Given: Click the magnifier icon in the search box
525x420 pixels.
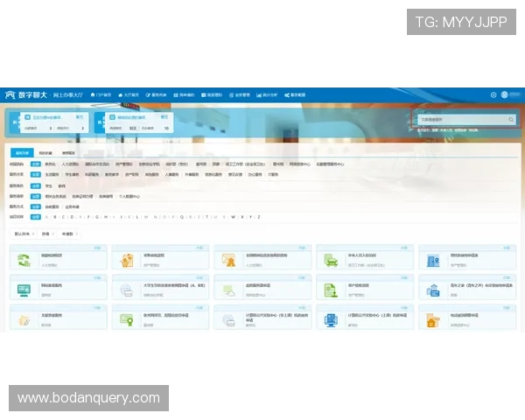Looking at the screenshot, I should [511, 119].
